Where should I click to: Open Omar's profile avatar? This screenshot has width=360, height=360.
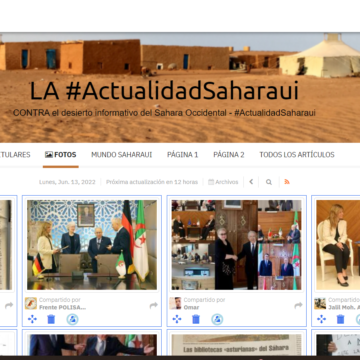(x=175, y=303)
